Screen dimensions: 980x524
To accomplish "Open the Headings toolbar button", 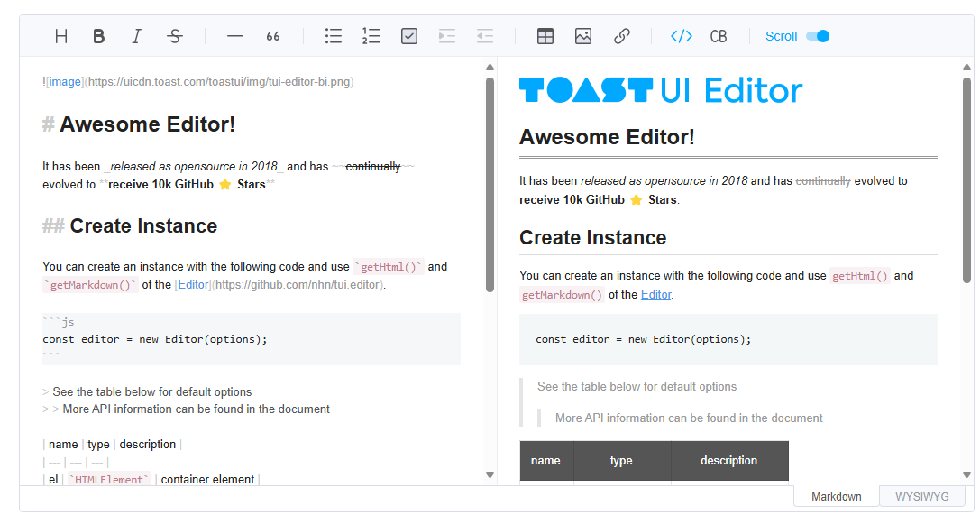I will click(x=60, y=36).
